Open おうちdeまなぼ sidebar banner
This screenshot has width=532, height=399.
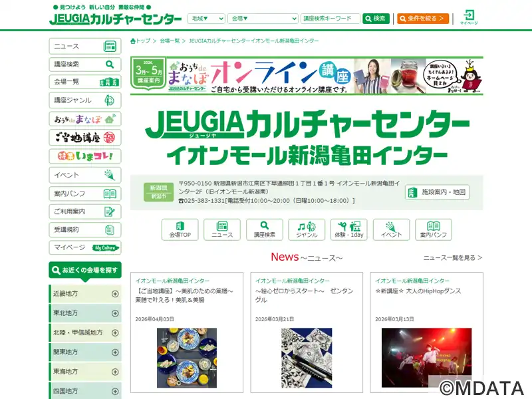pos(85,119)
